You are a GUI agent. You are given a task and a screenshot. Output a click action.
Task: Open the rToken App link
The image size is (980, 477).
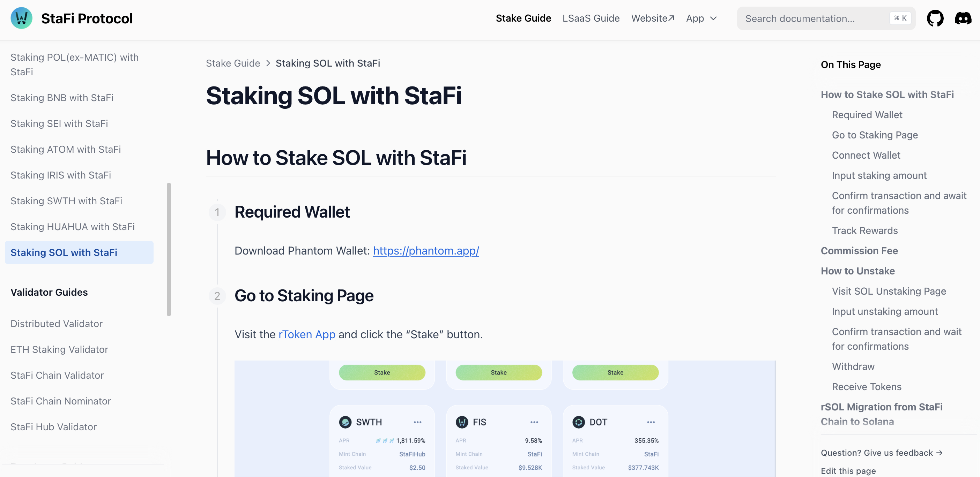pos(306,334)
